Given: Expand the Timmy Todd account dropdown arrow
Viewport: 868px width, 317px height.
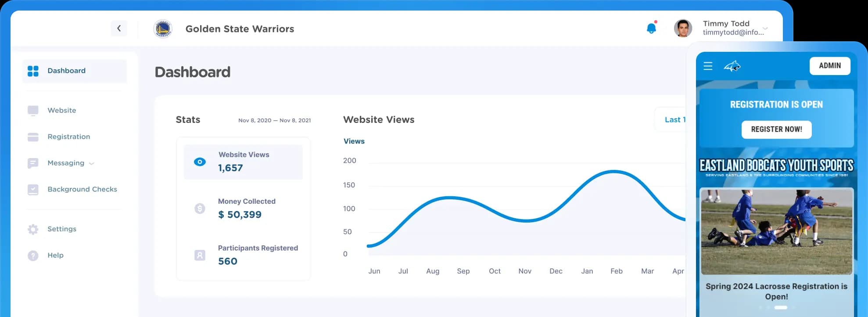Looking at the screenshot, I should click(x=765, y=29).
